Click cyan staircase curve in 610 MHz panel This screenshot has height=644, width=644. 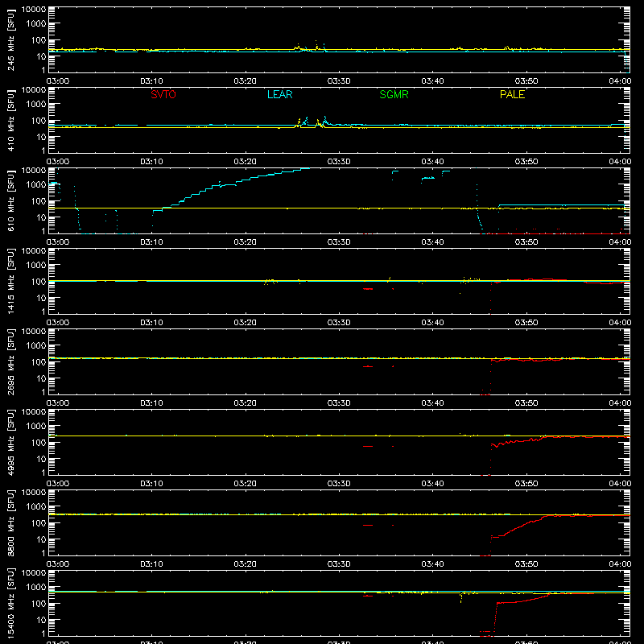[230, 186]
